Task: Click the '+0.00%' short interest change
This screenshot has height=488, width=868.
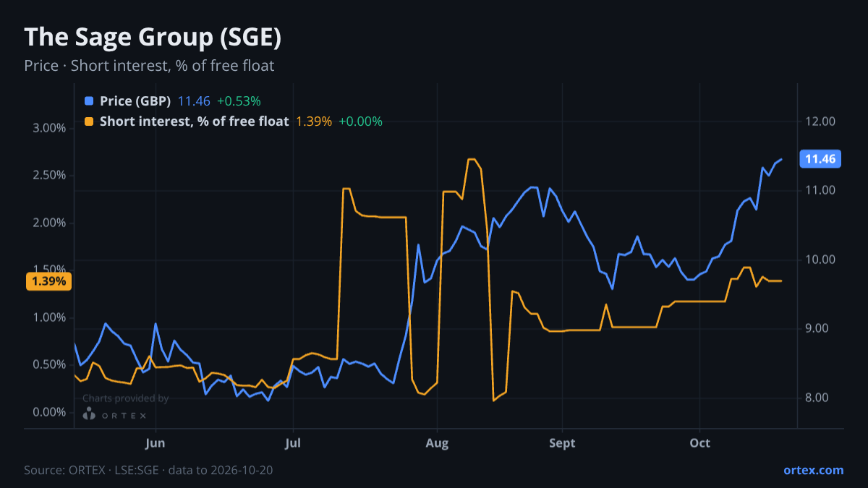Action: pos(360,121)
